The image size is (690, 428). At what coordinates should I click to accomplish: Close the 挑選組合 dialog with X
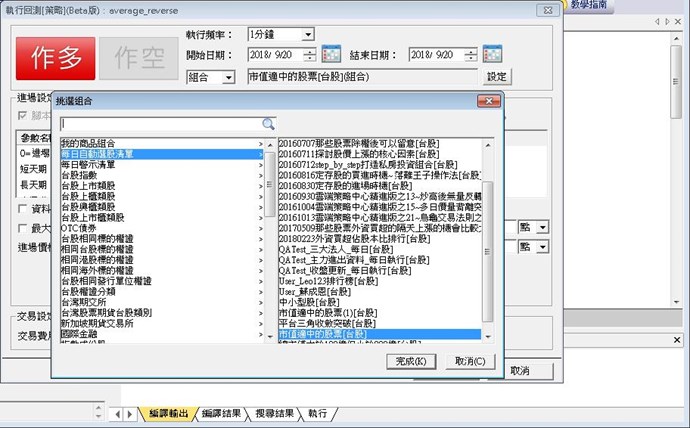(487, 101)
